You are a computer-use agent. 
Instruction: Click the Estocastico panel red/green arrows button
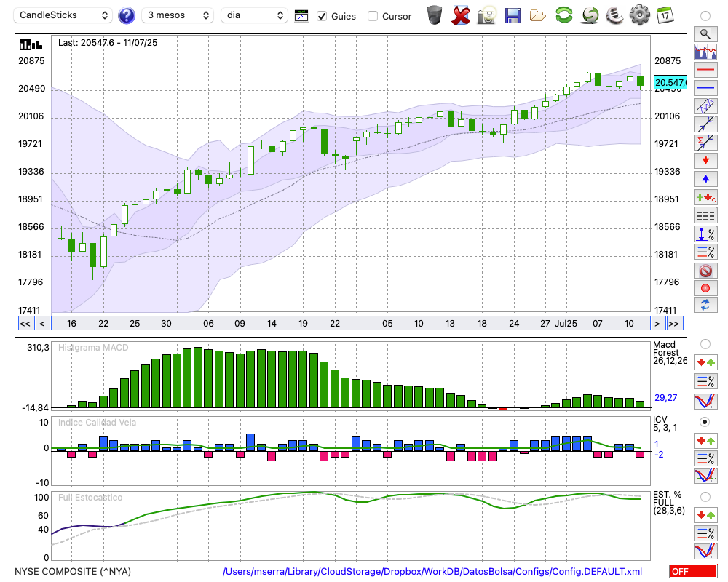click(705, 514)
